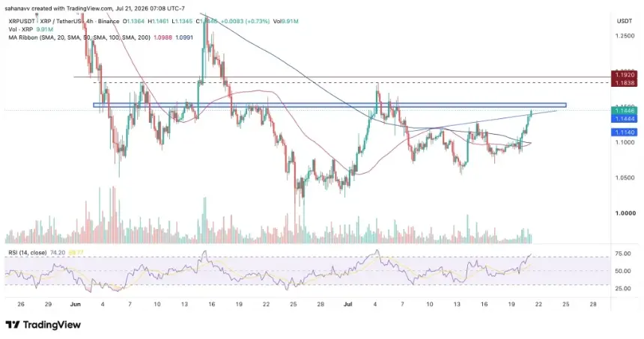Click the 75.00 RSI axis label
Screen dimensions: 644x339
(x=624, y=254)
